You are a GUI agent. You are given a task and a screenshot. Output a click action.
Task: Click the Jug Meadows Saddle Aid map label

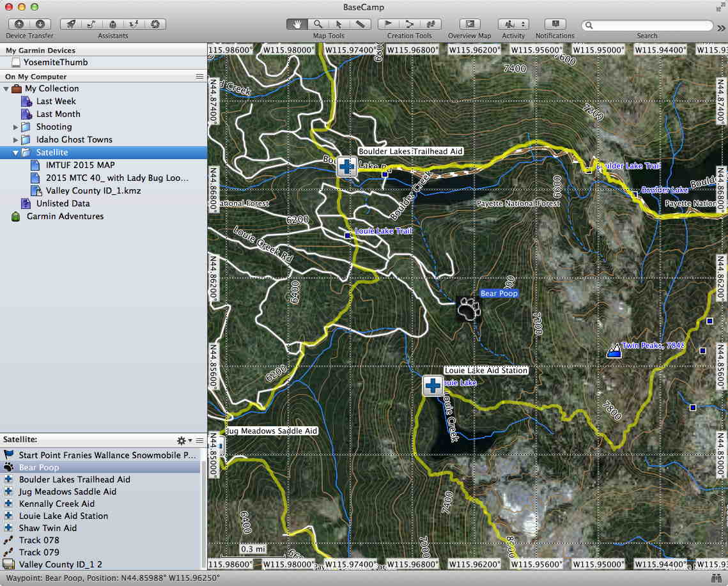pos(272,431)
